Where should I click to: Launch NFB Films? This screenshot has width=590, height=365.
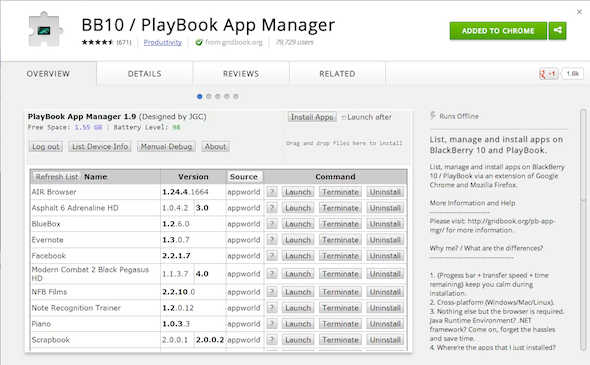(x=298, y=292)
